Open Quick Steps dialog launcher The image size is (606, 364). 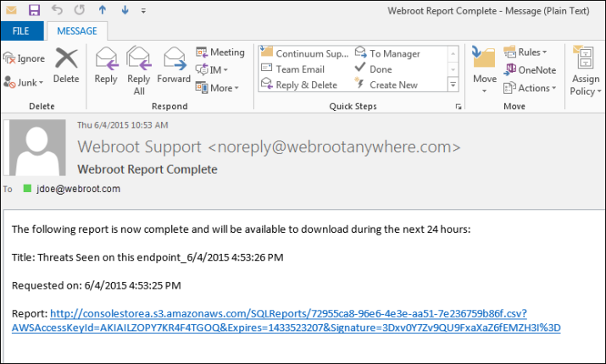pos(459,107)
